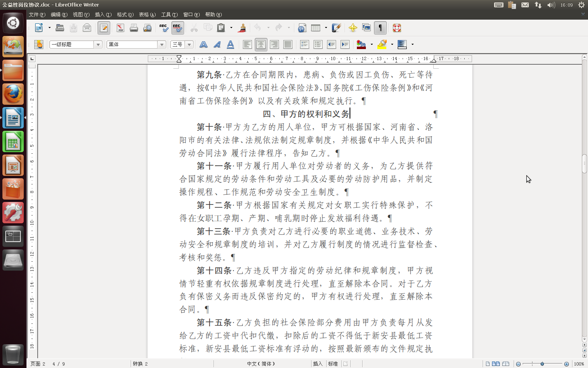The image size is (588, 368).
Task: Switch to book view layout icon
Action: click(x=506, y=364)
